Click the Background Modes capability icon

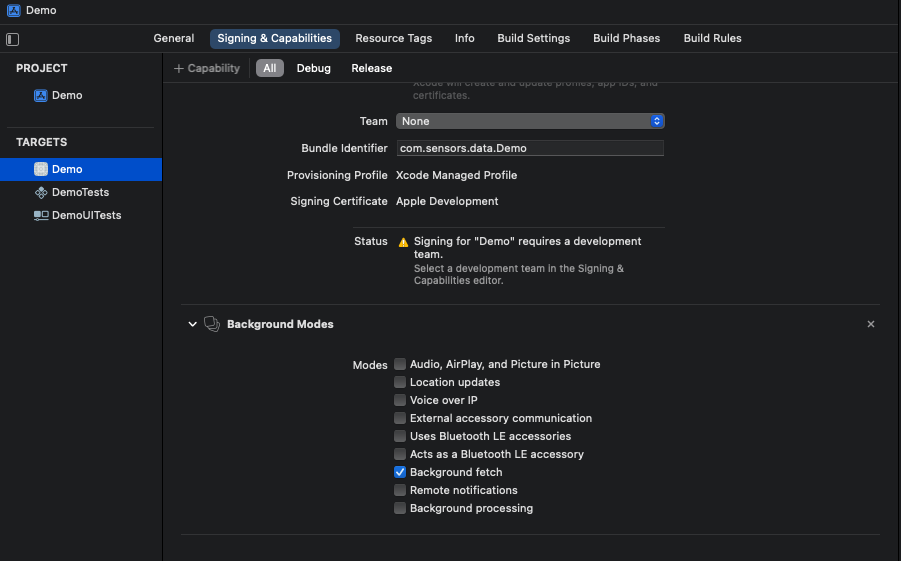pos(212,324)
